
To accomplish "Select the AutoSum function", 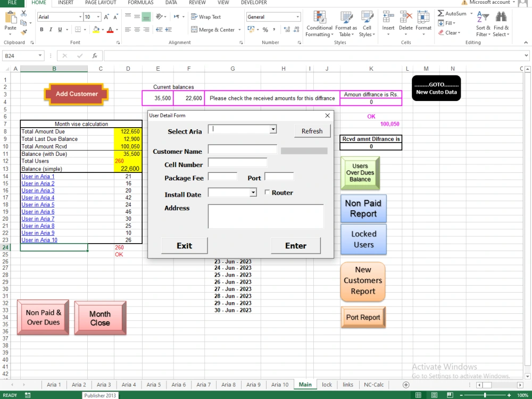I will pos(453,13).
